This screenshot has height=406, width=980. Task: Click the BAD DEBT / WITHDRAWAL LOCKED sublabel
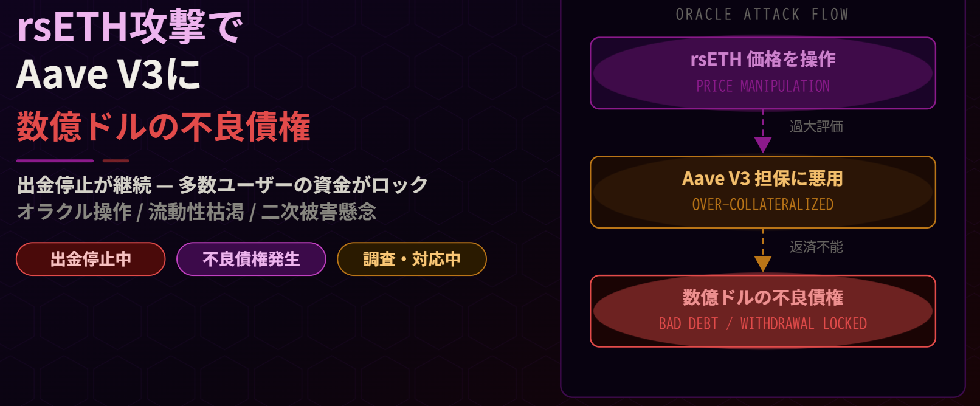pos(763,324)
